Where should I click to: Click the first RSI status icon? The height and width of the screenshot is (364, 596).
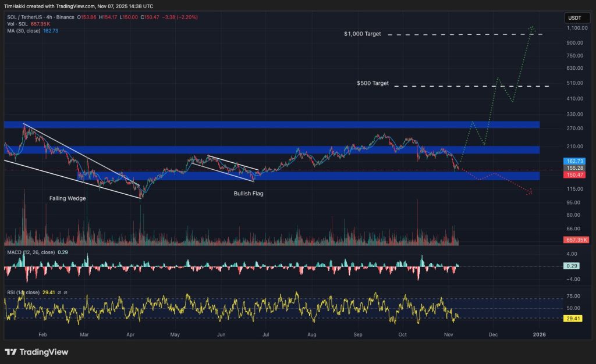pyautogui.click(x=60, y=292)
